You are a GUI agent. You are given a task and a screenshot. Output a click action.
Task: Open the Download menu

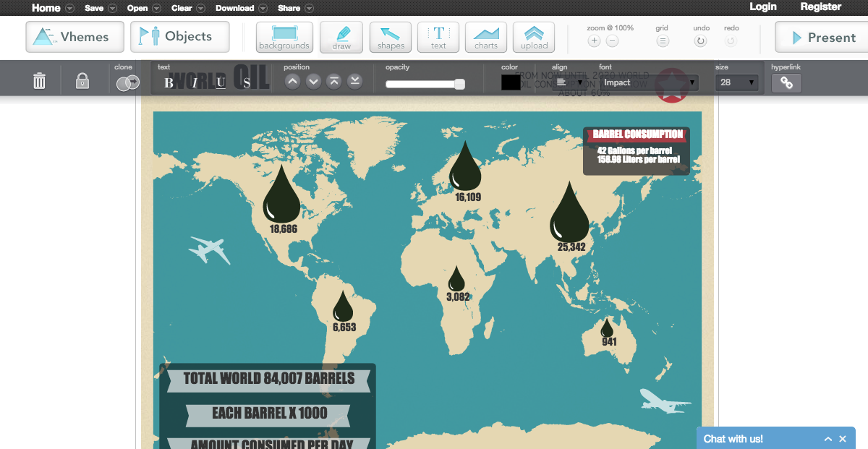(x=235, y=8)
